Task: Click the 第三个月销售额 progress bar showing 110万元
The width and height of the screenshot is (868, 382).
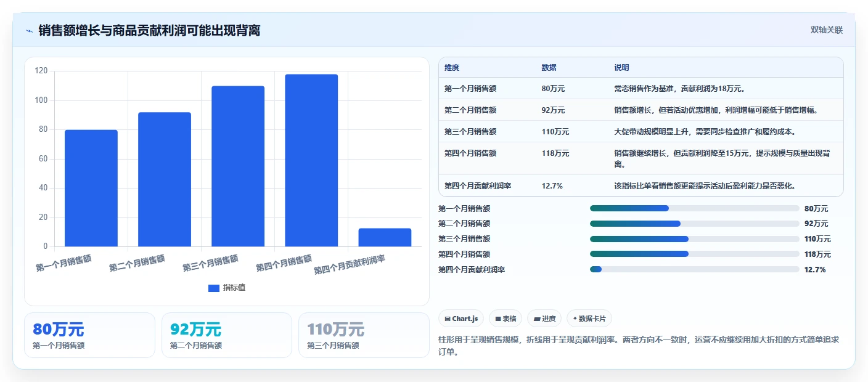Action: point(694,239)
